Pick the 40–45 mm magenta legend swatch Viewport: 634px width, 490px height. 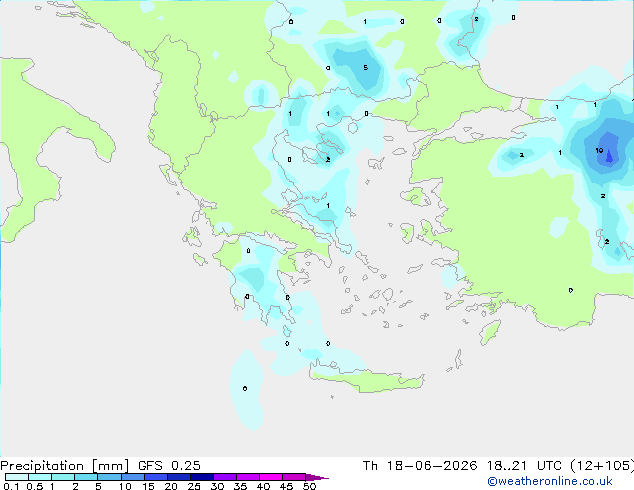coord(271,477)
